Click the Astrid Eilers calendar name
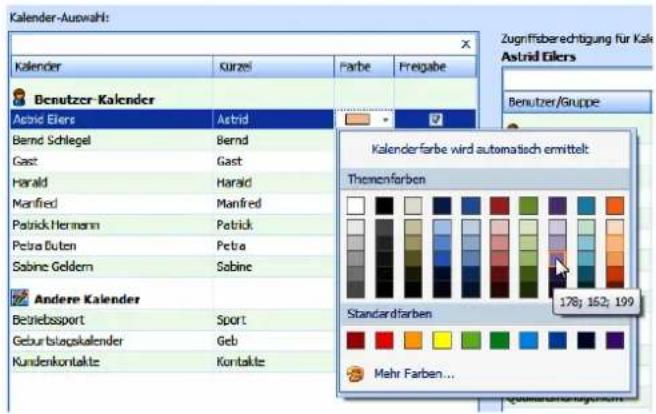Image resolution: width=656 pixels, height=414 pixels. coord(44,120)
